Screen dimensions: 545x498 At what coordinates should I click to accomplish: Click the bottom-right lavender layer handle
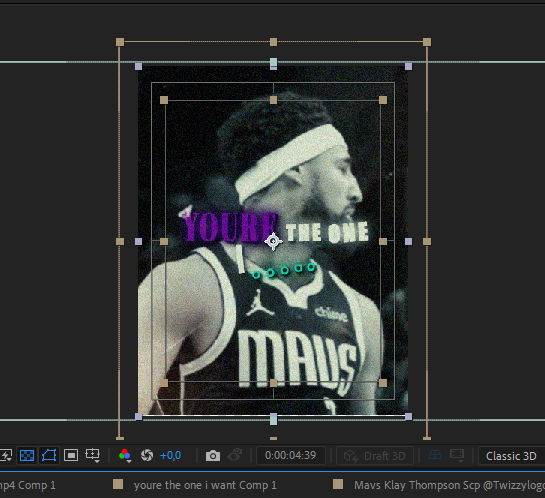(x=408, y=416)
